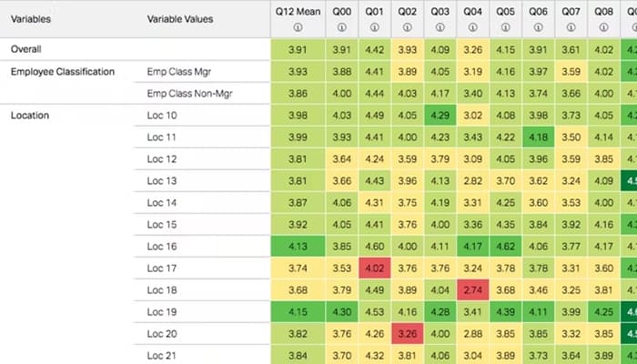The image size is (637, 364).
Task: Click info icon under Q12 Mean header
Action: click(298, 27)
